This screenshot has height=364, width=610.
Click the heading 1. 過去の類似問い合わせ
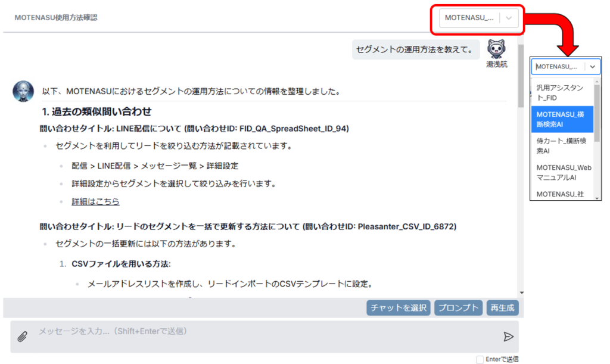coord(97,111)
